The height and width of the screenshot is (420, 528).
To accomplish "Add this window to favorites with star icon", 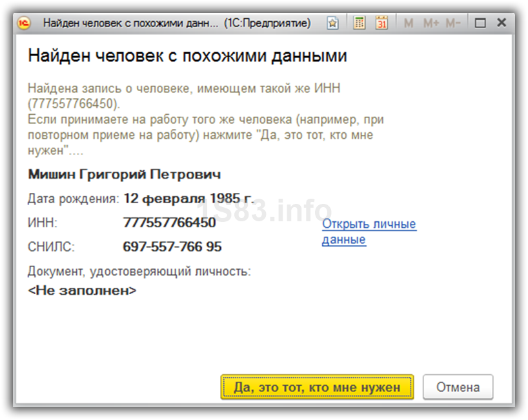I will click(x=332, y=23).
